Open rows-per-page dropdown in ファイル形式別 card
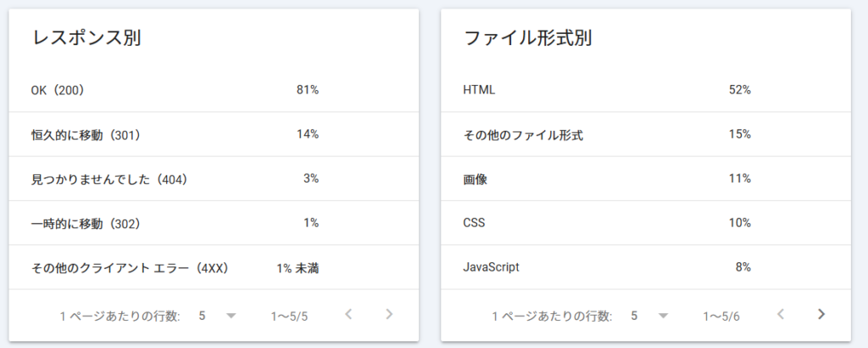Viewport: 868px width, 348px height. point(648,316)
